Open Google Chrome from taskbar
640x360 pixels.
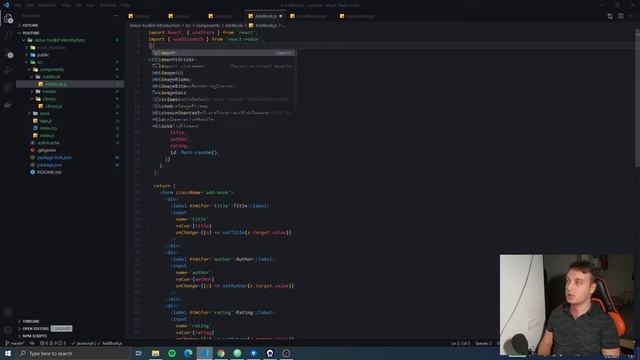[221, 353]
